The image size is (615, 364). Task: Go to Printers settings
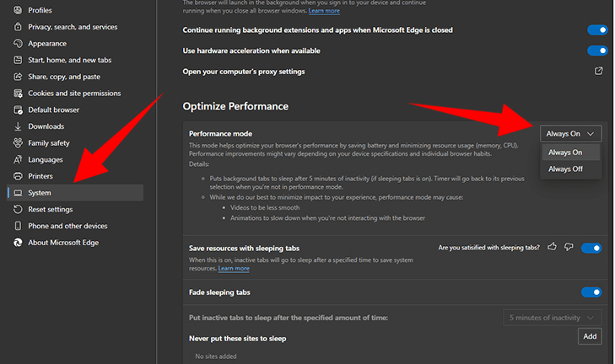[75, 176]
